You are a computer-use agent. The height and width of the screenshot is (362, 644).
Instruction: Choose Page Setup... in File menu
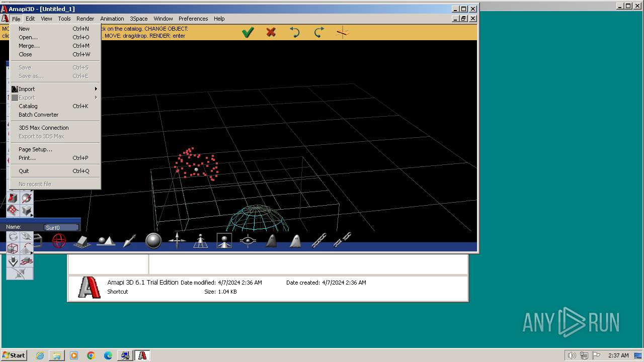55,149
